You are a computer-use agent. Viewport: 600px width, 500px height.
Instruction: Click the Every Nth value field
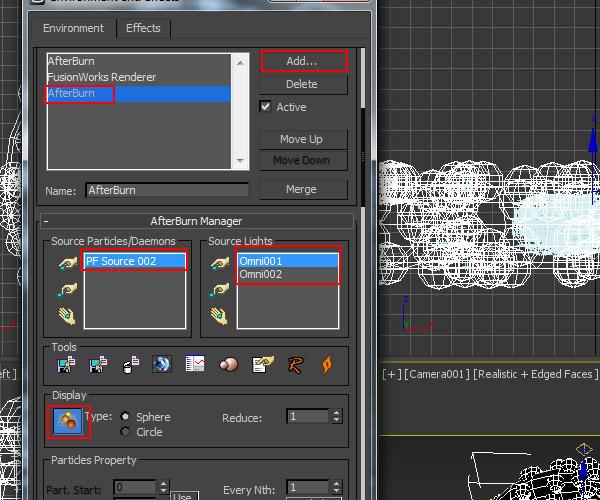tap(308, 487)
